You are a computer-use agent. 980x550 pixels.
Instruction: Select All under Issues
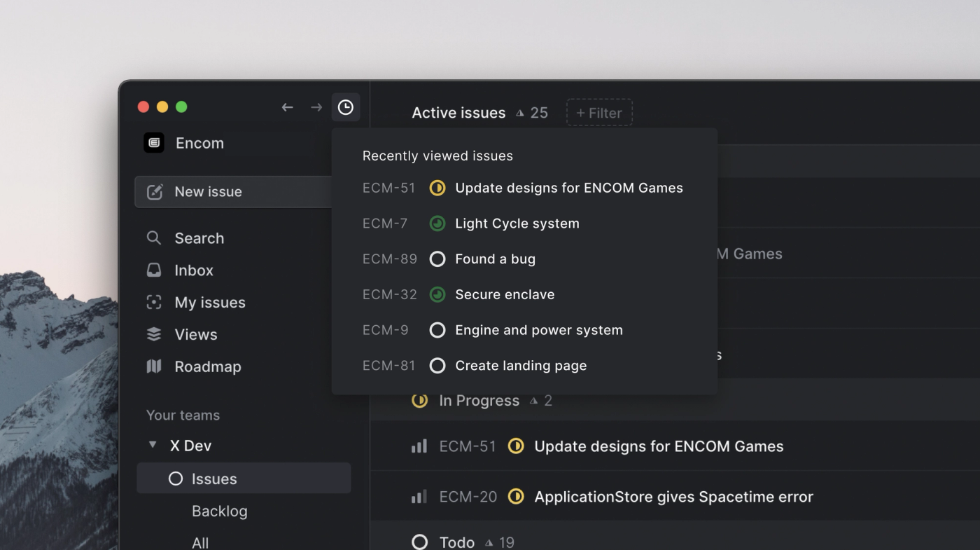click(199, 541)
